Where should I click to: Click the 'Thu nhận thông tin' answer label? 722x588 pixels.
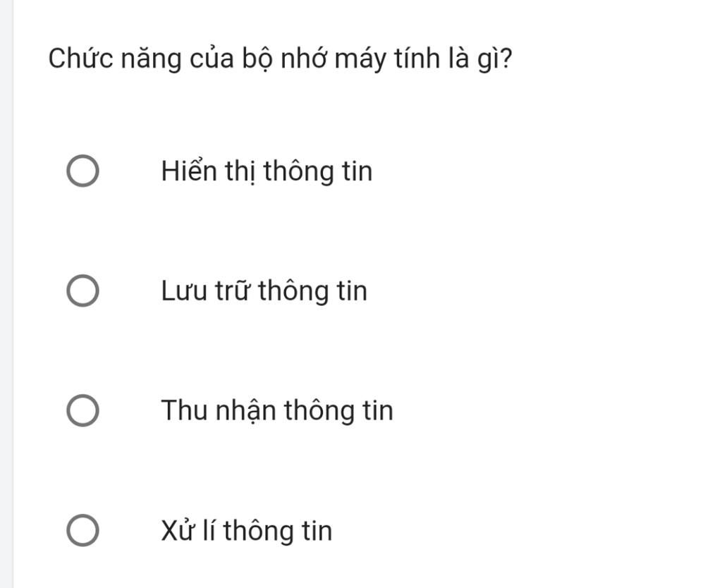tap(277, 411)
